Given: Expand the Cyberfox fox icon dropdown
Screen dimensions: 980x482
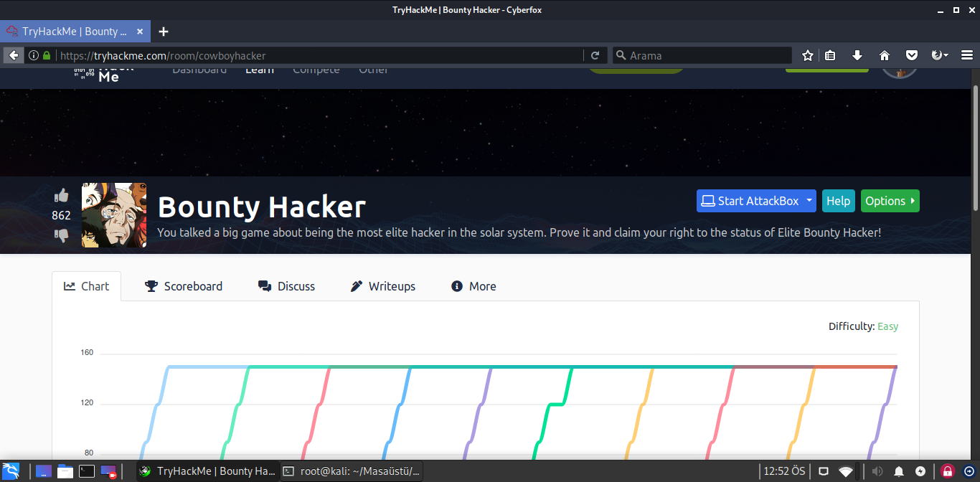Looking at the screenshot, I should coord(939,55).
